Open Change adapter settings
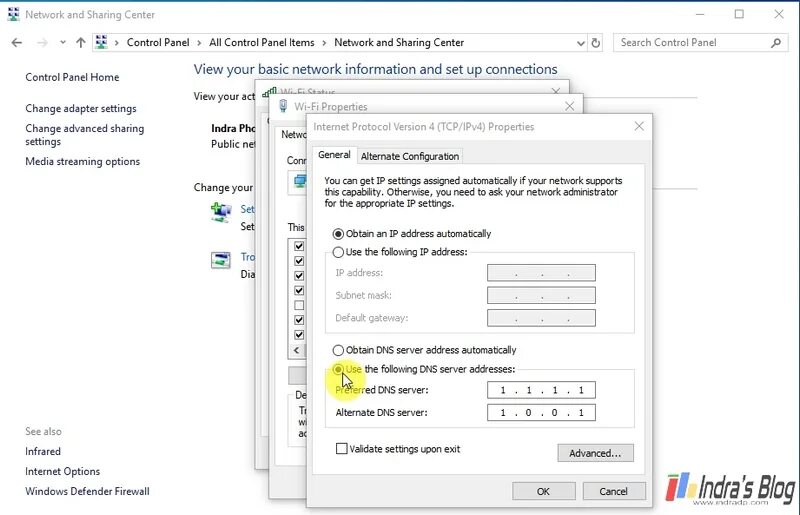Screen dimensions: 800x515 click(81, 108)
